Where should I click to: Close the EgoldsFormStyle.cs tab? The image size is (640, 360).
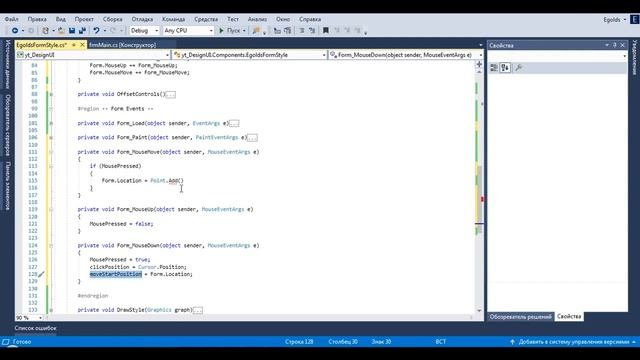tap(82, 45)
